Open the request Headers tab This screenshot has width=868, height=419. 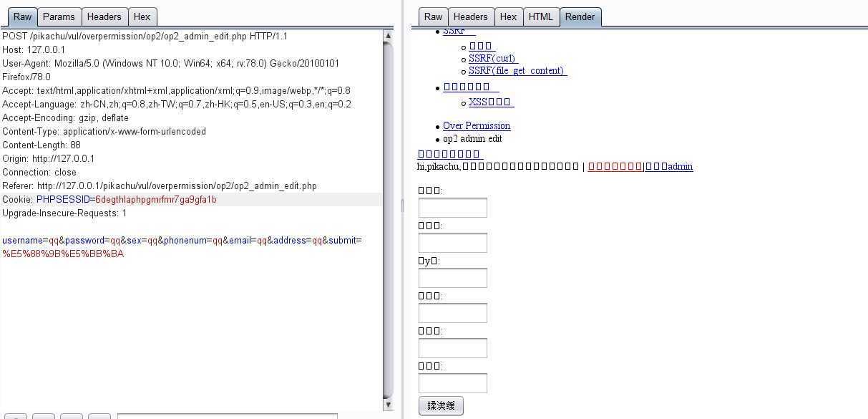click(x=104, y=16)
